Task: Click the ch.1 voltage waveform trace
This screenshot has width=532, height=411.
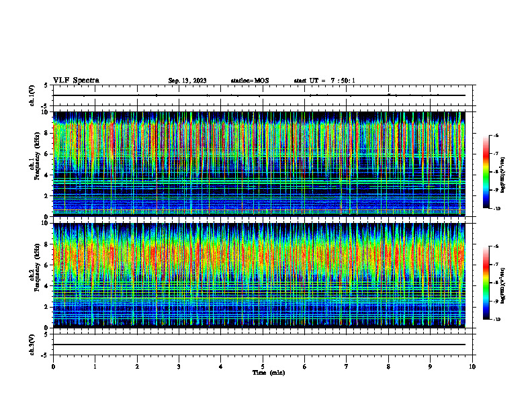Action: click(259, 95)
